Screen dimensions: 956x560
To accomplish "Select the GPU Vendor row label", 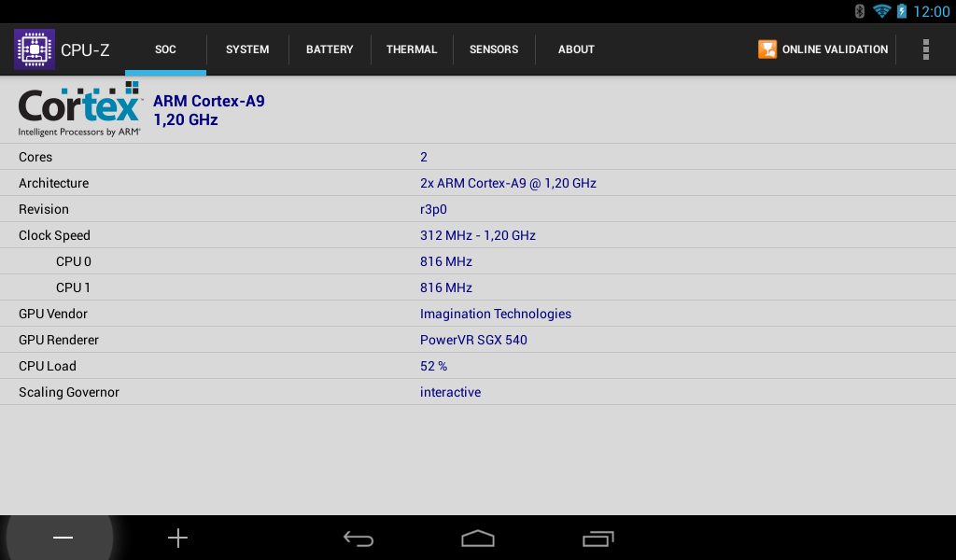I will click(x=53, y=314).
